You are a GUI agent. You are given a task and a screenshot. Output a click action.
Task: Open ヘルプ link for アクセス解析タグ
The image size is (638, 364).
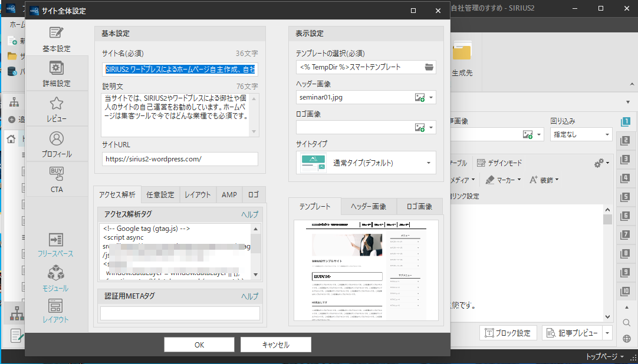pyautogui.click(x=249, y=214)
